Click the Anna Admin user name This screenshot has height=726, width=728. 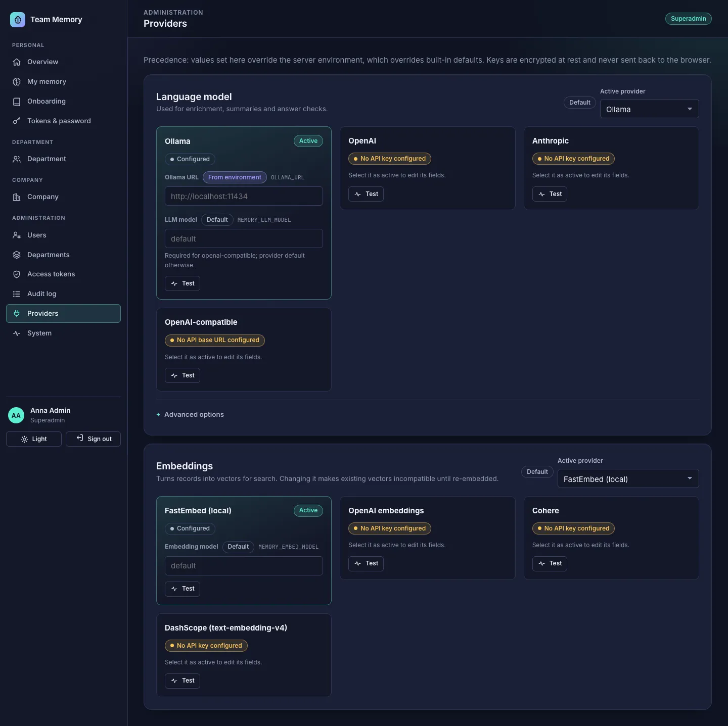(x=51, y=410)
